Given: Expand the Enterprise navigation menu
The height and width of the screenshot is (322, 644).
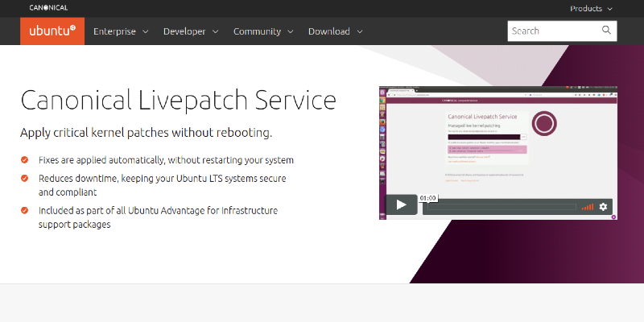Looking at the screenshot, I should pos(121,31).
